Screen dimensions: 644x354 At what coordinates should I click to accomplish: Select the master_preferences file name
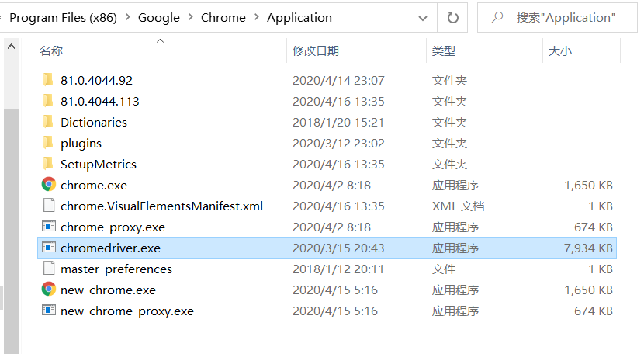click(x=116, y=269)
